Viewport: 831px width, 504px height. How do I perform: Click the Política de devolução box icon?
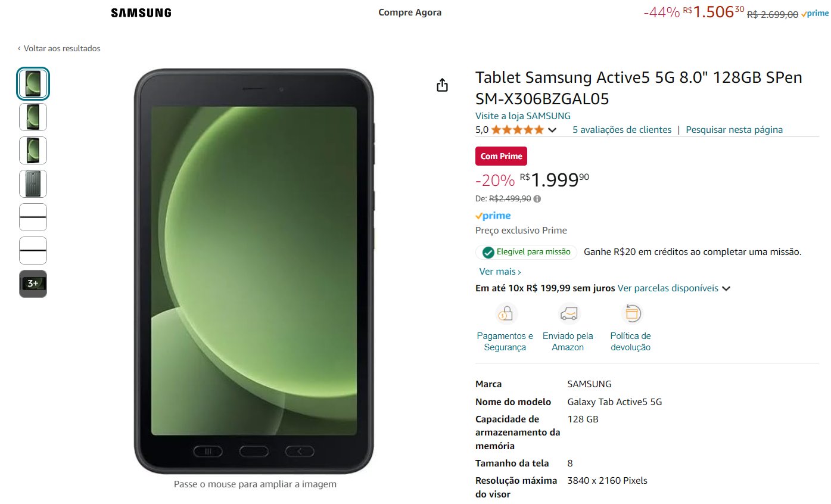tap(631, 313)
